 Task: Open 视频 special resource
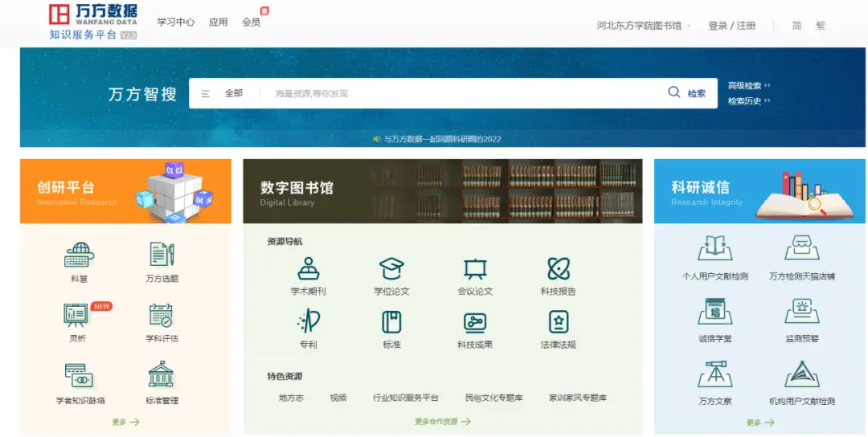coord(338,398)
